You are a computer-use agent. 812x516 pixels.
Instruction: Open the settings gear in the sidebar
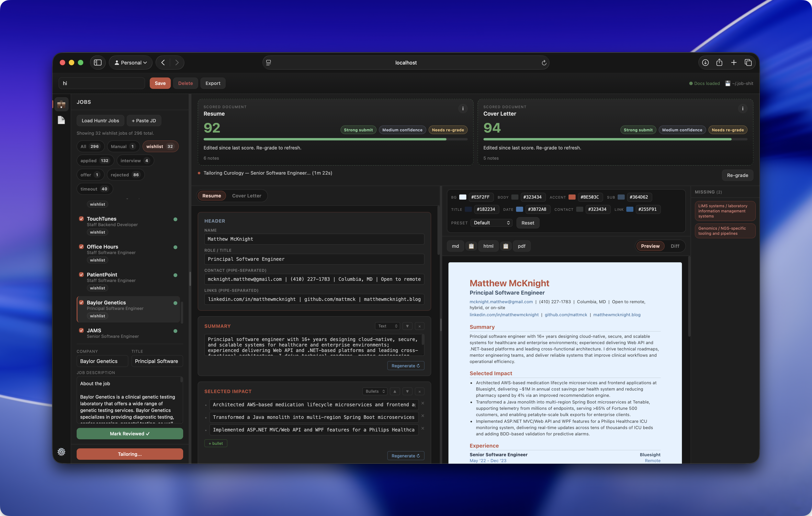[x=61, y=451]
